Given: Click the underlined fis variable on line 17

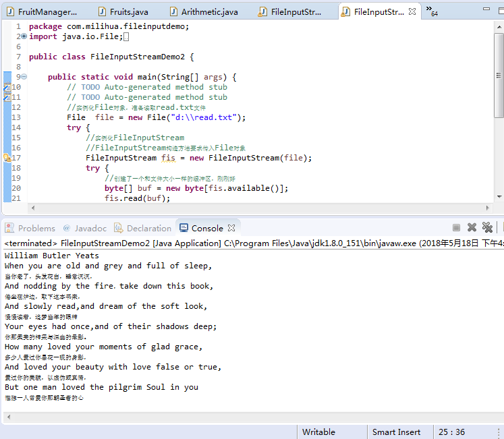Looking at the screenshot, I should (x=168, y=158).
